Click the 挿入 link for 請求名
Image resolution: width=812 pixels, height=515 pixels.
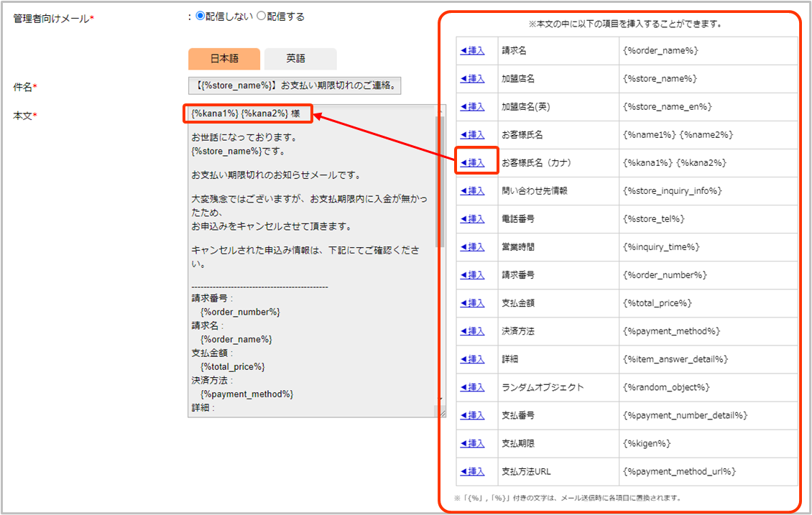tap(472, 51)
